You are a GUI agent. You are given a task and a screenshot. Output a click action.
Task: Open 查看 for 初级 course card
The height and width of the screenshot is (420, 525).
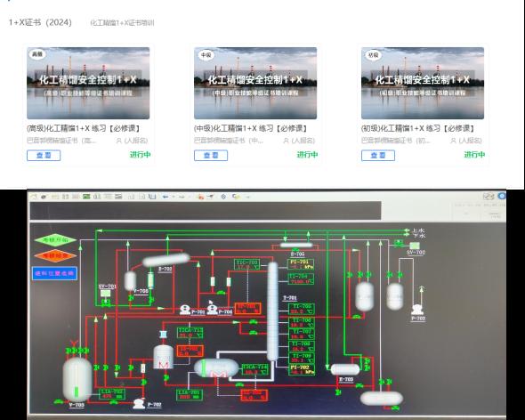click(x=378, y=156)
